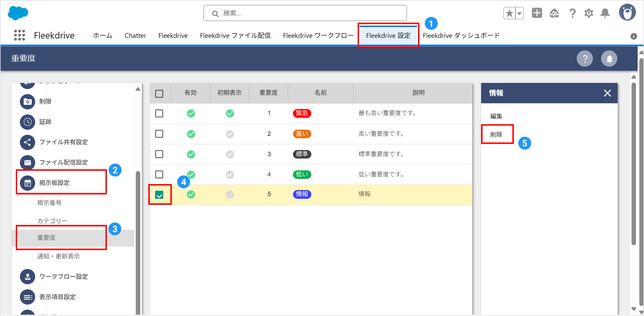Open the global actions plus icon
This screenshot has width=644, height=316.
pyautogui.click(x=537, y=13)
